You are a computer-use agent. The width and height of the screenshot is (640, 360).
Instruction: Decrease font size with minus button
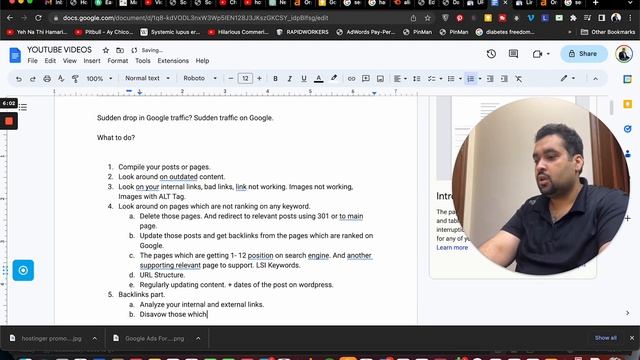231,78
